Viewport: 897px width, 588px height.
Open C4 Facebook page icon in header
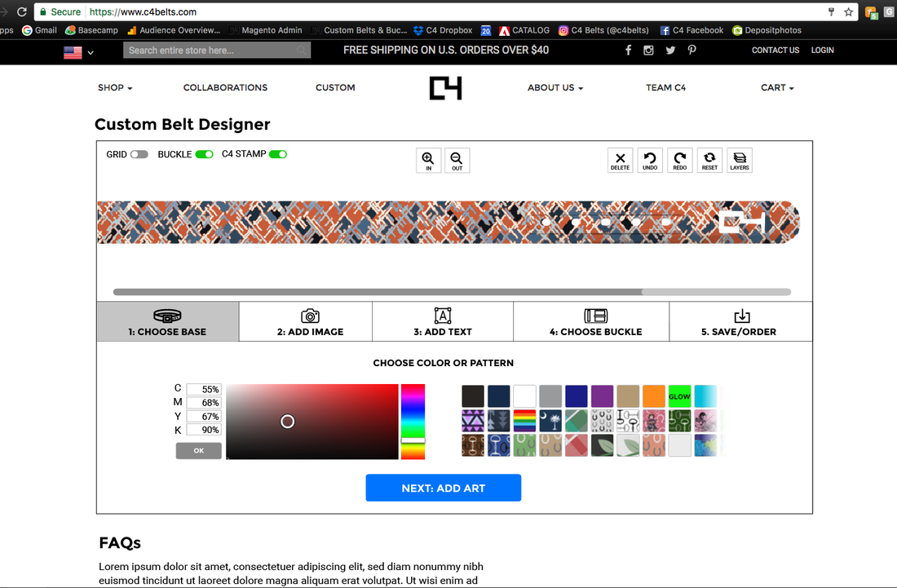628,51
